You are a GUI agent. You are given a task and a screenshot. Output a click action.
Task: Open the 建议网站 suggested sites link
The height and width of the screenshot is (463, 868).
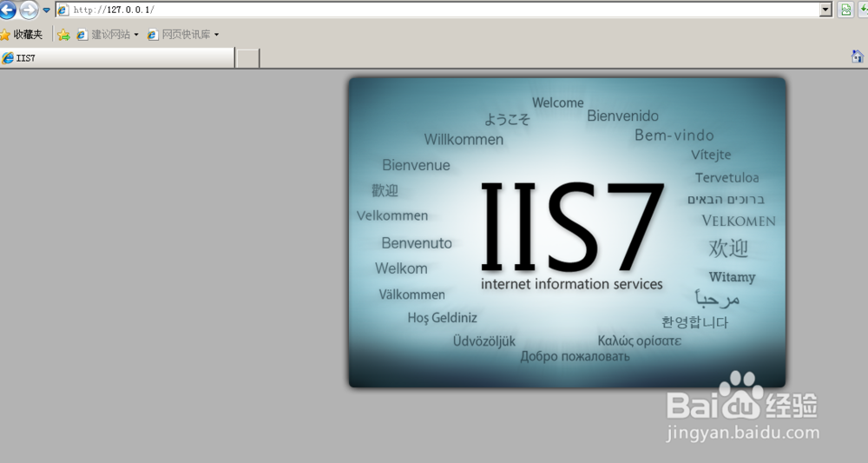pyautogui.click(x=104, y=35)
